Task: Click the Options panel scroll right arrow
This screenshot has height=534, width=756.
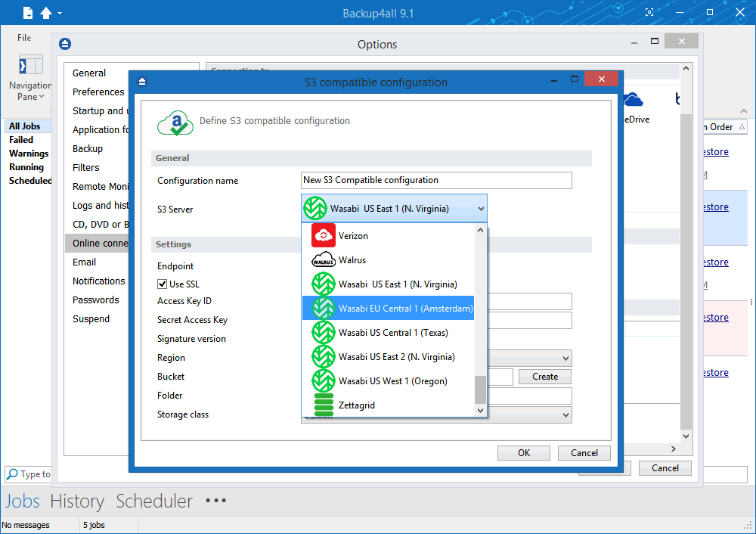Action: click(x=674, y=449)
